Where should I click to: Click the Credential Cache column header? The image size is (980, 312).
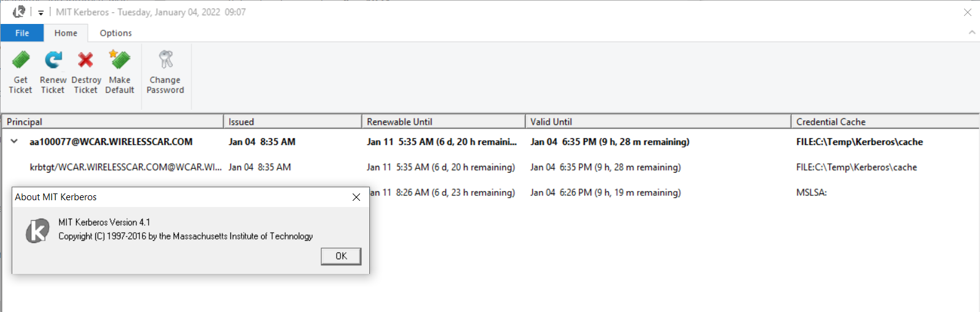[x=885, y=122]
